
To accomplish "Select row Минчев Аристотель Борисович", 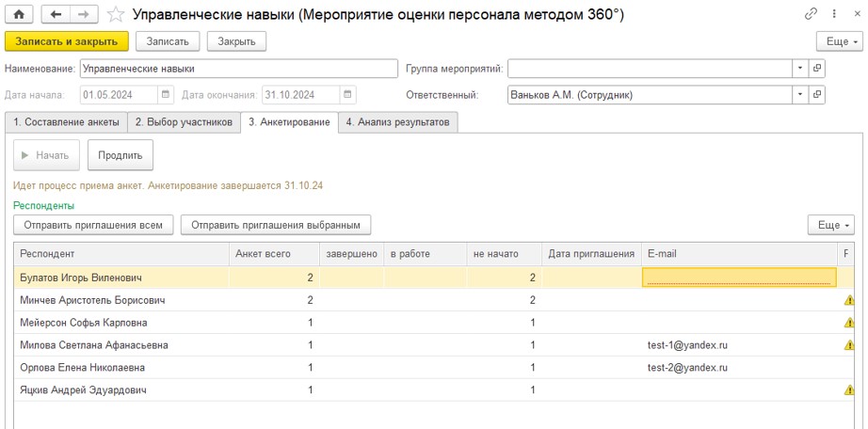I will (434, 300).
